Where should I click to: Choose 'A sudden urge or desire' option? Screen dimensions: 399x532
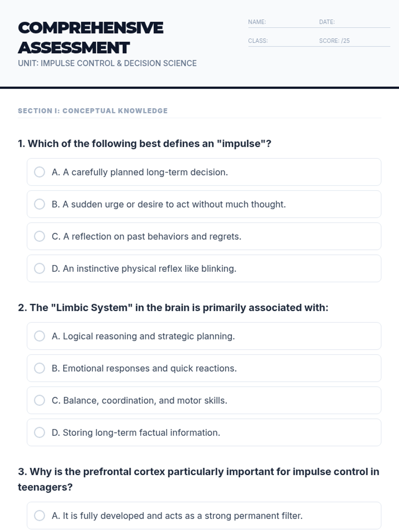click(x=40, y=204)
